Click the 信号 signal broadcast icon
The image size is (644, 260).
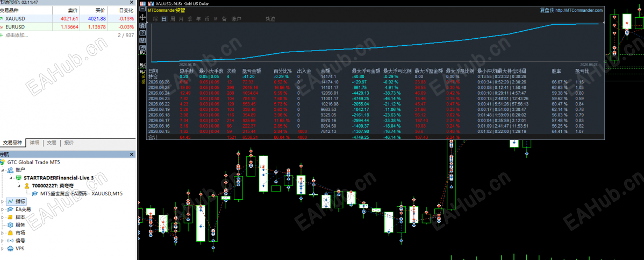coord(10,241)
